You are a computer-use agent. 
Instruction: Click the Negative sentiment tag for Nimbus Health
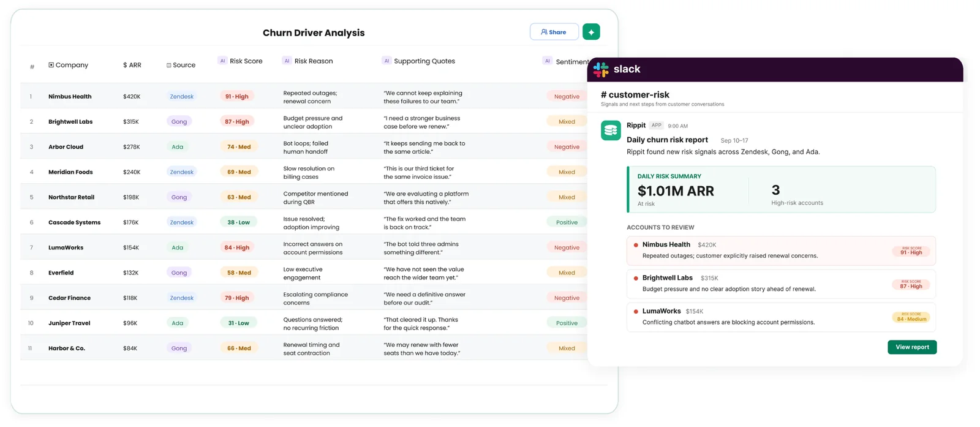tap(567, 96)
